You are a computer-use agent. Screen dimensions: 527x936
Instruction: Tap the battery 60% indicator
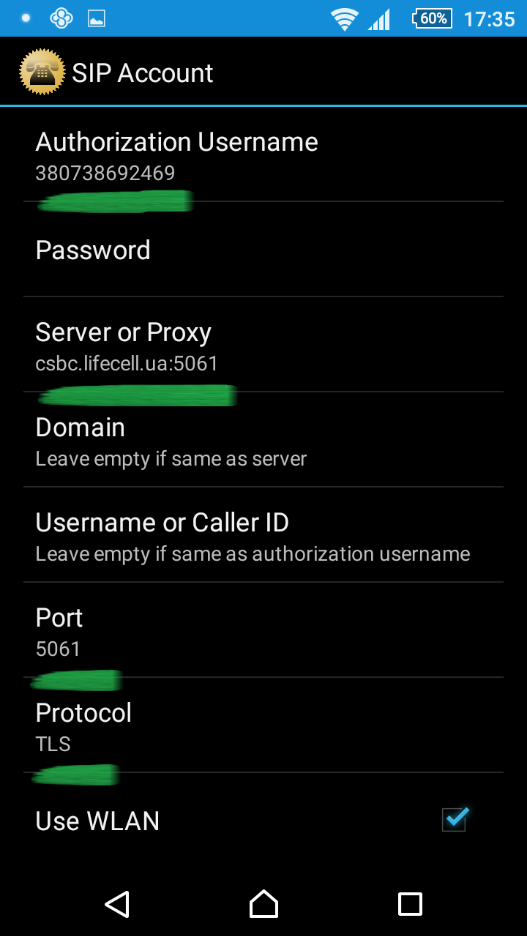click(x=432, y=19)
